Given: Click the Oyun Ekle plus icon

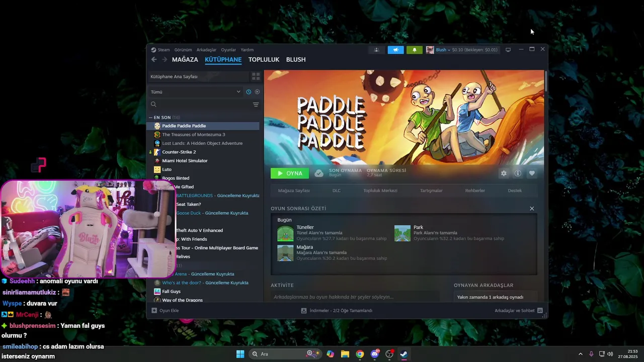Looking at the screenshot, I should pos(154,311).
